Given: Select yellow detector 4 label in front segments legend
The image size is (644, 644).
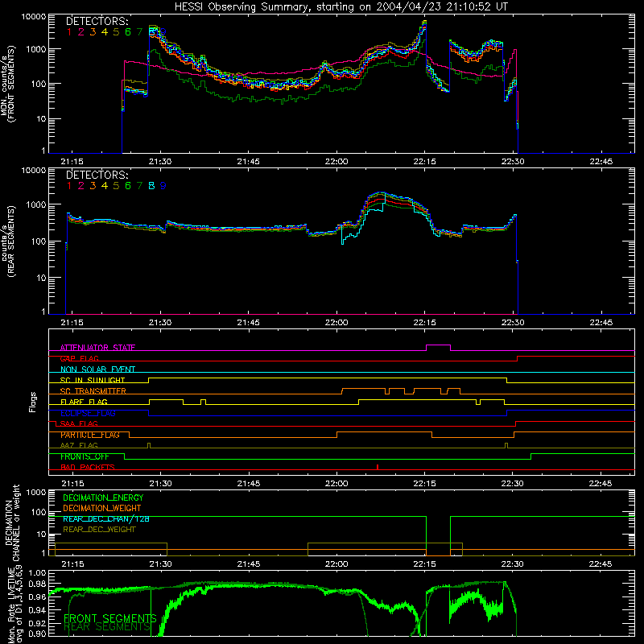Looking at the screenshot, I should coord(105,32).
